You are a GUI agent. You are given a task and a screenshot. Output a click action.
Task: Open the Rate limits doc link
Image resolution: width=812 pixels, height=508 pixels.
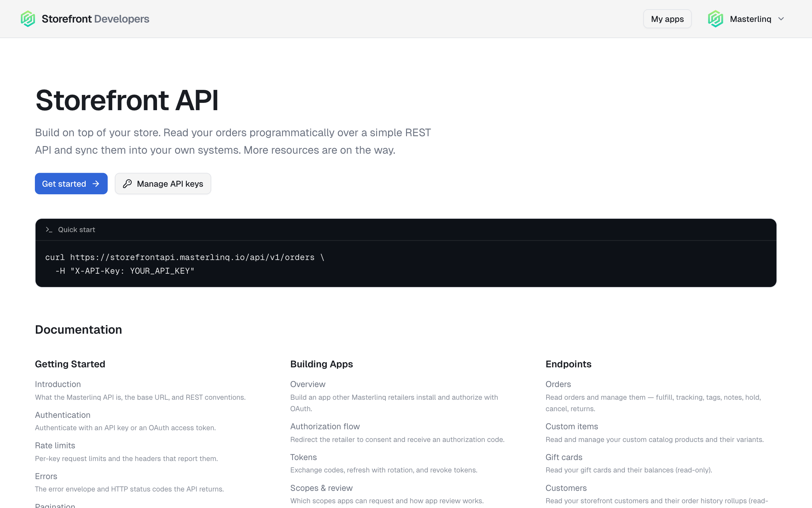(55, 445)
